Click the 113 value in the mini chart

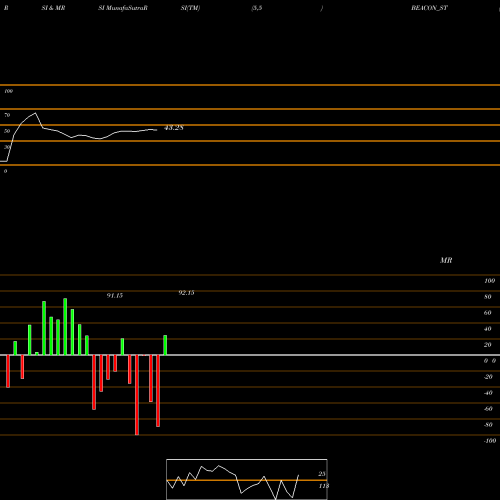click(x=324, y=486)
